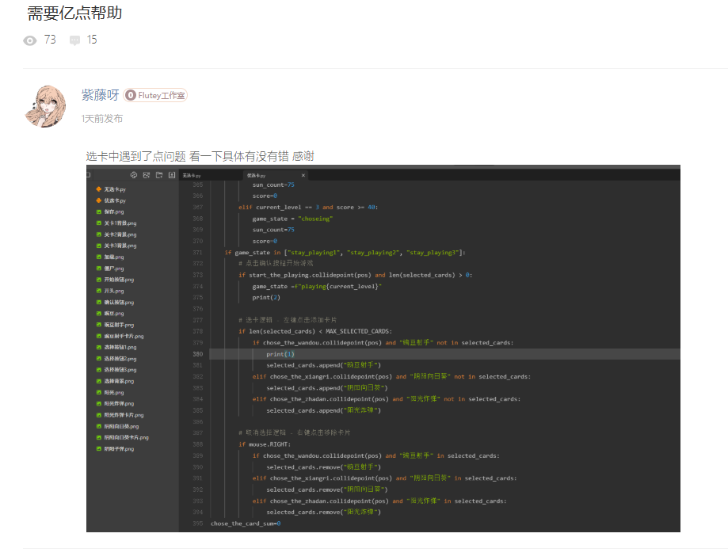Open the author's avatar picture

pyautogui.click(x=47, y=105)
